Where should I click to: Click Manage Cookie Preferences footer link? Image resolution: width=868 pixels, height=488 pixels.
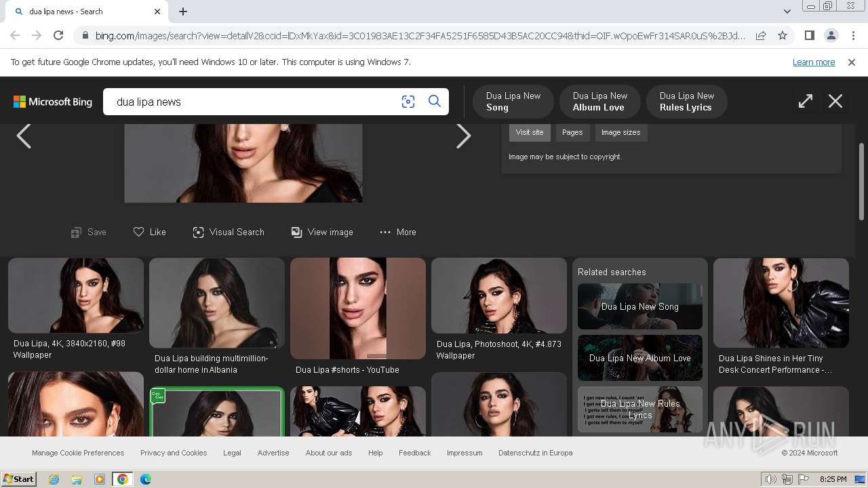coord(78,453)
